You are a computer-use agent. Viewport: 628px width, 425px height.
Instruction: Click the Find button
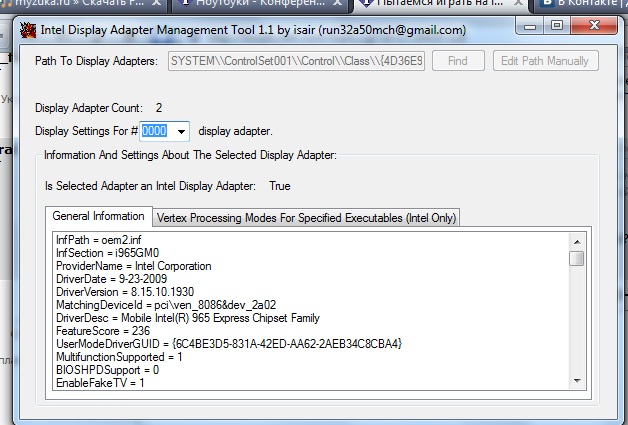click(458, 61)
